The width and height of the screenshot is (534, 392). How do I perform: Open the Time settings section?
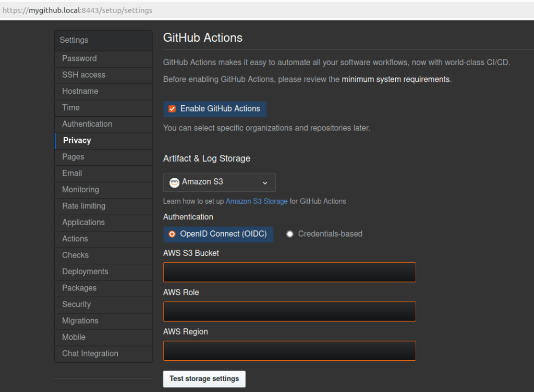[104, 107]
